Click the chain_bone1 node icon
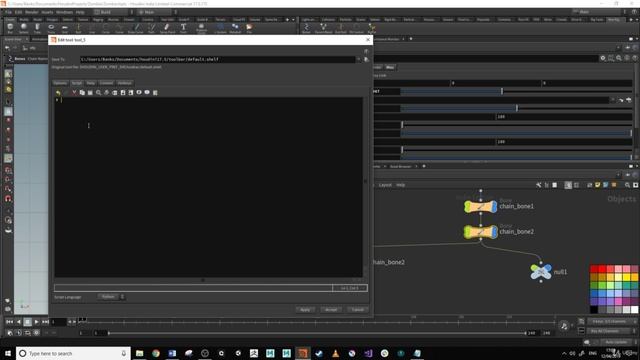The image size is (640, 360). click(x=480, y=207)
